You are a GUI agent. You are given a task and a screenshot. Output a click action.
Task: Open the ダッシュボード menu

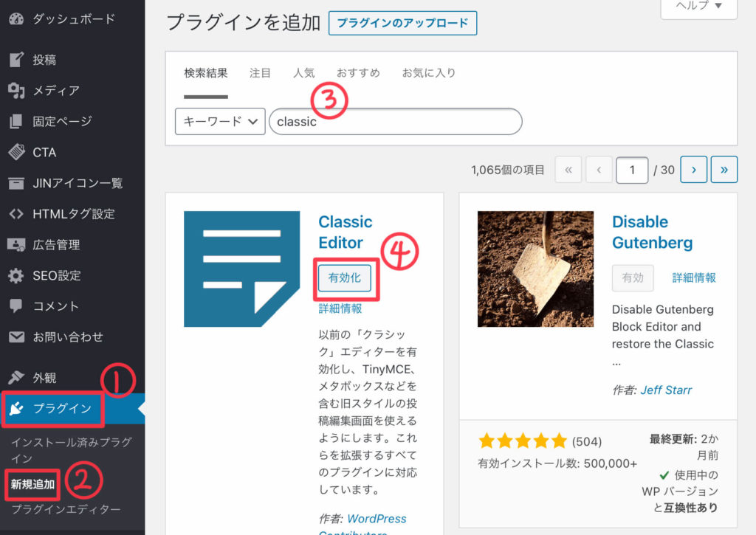(72, 18)
